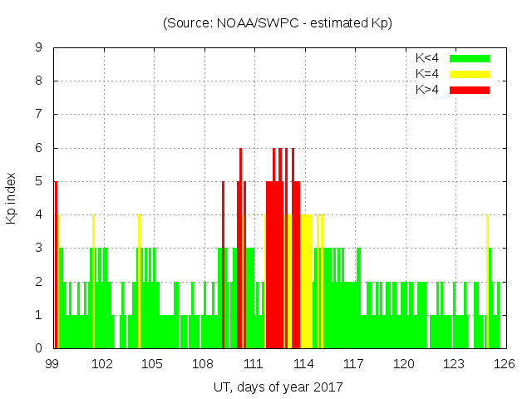Click the vertical 'Kp index' axis label

(x=12, y=198)
